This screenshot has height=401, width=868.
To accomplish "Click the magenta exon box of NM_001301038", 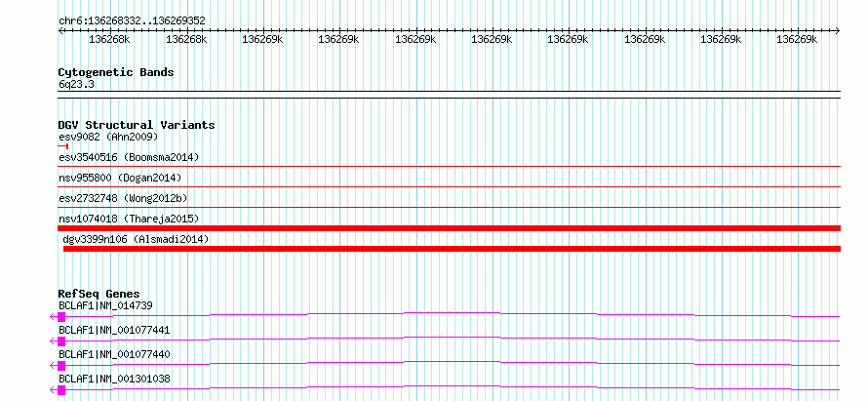I will (61, 390).
